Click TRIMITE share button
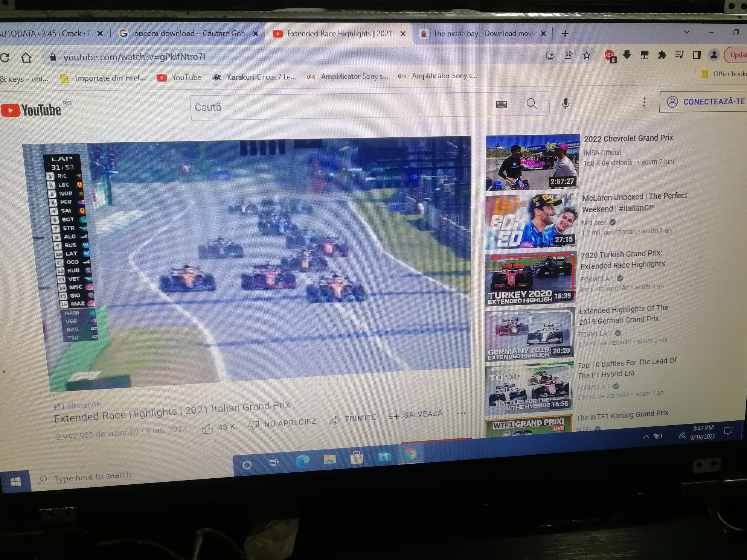 (x=353, y=418)
